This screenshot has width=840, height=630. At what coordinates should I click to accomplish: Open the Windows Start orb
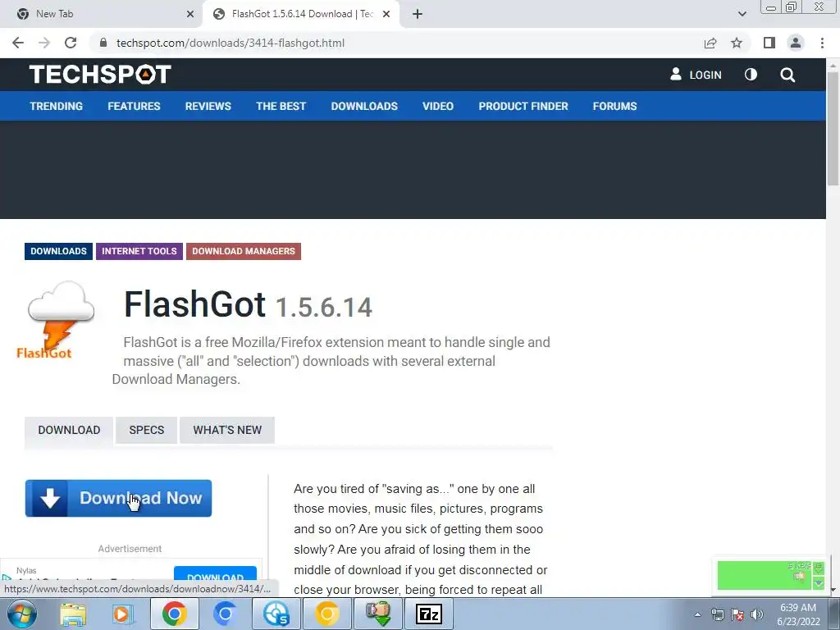[x=21, y=614]
